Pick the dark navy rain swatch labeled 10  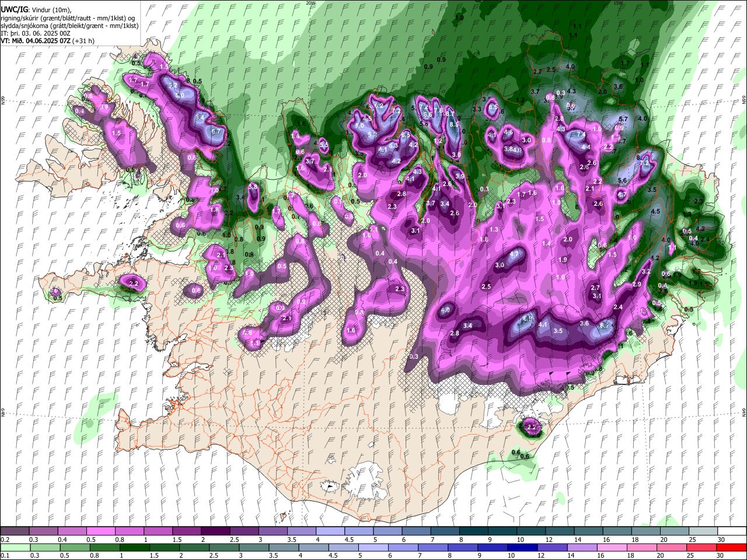(x=522, y=547)
